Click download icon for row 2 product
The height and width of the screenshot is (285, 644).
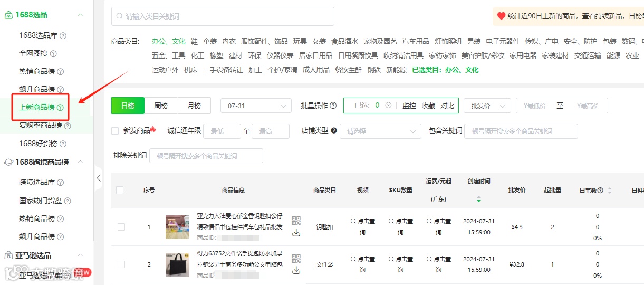[x=296, y=270]
